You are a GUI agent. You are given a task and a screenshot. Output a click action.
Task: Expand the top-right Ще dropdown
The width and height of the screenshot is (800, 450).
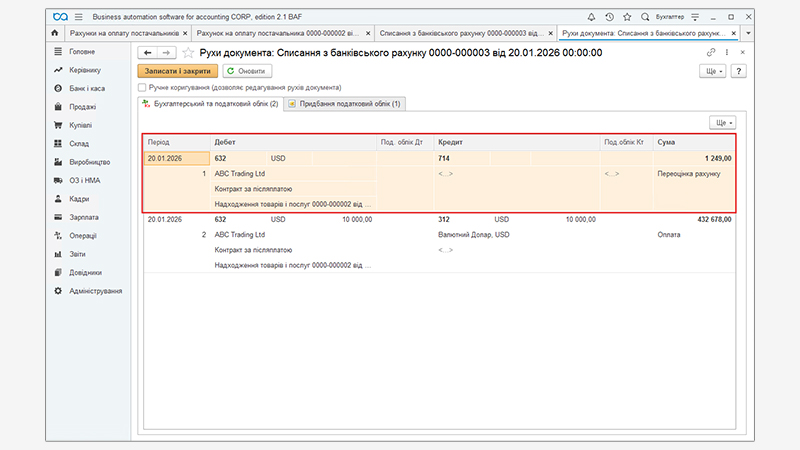714,71
